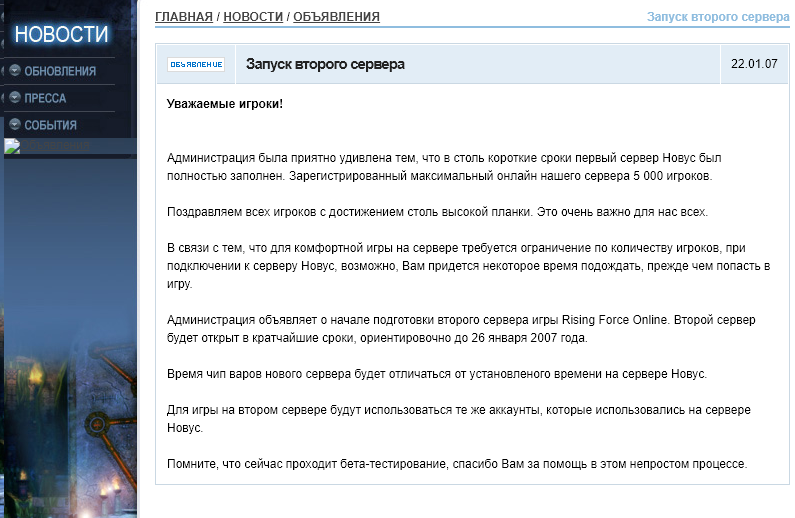Click the article title Запуск второго сервера

point(325,64)
